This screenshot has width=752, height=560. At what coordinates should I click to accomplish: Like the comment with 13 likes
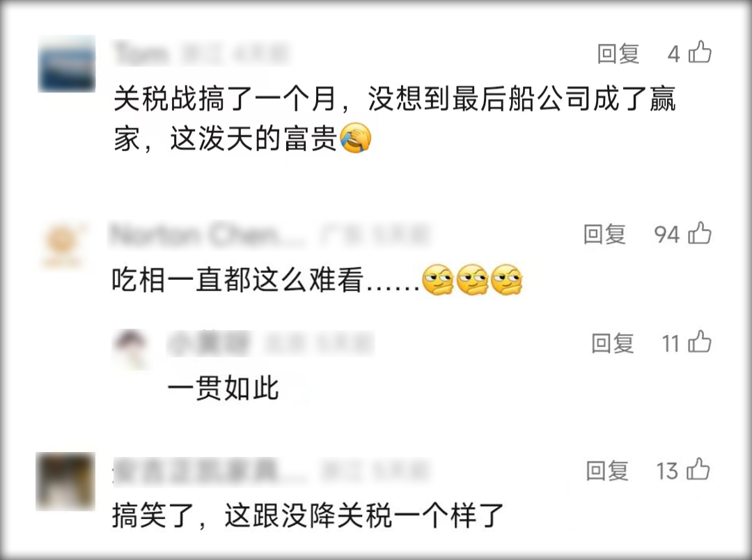tap(698, 469)
